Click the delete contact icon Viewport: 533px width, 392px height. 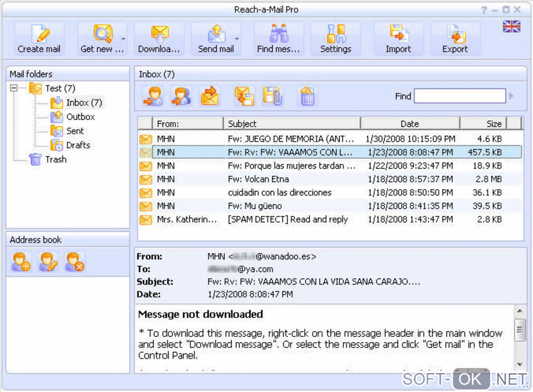pos(75,262)
